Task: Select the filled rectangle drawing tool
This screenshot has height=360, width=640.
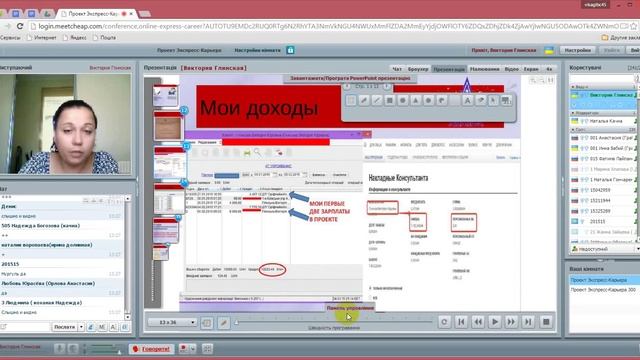Action: pyautogui.click(x=390, y=100)
